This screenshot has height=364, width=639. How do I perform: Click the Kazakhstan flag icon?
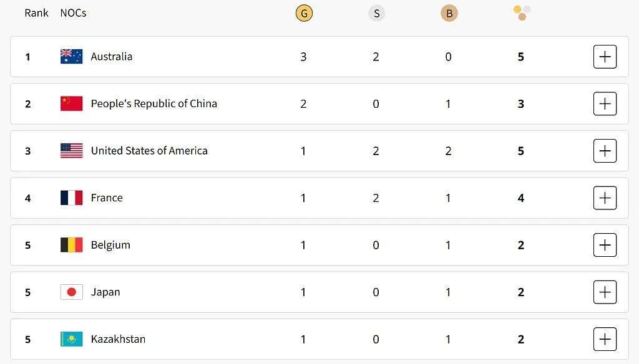[71, 339]
